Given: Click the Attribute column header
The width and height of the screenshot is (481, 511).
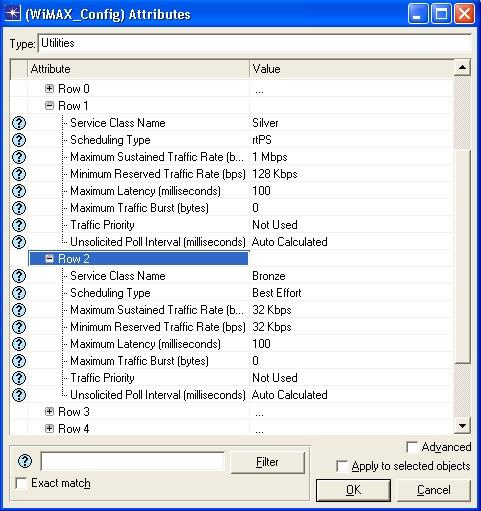Looking at the screenshot, I should tap(138, 69).
